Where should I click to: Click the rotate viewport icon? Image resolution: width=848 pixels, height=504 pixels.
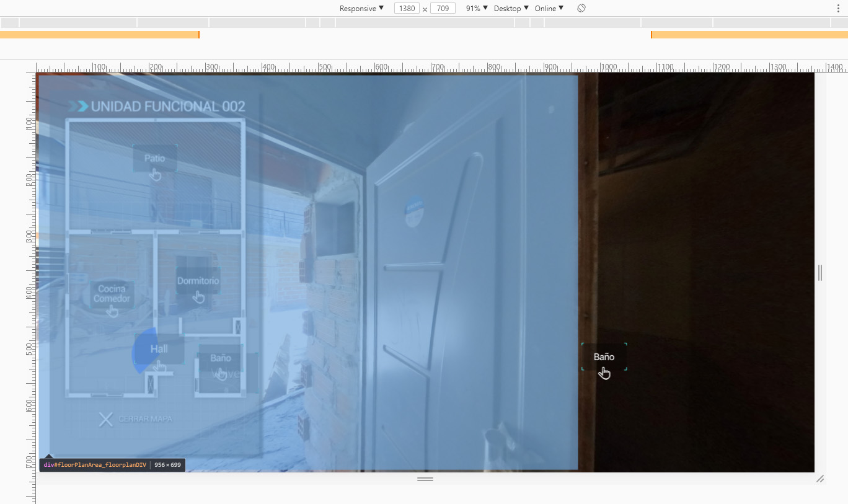(581, 8)
